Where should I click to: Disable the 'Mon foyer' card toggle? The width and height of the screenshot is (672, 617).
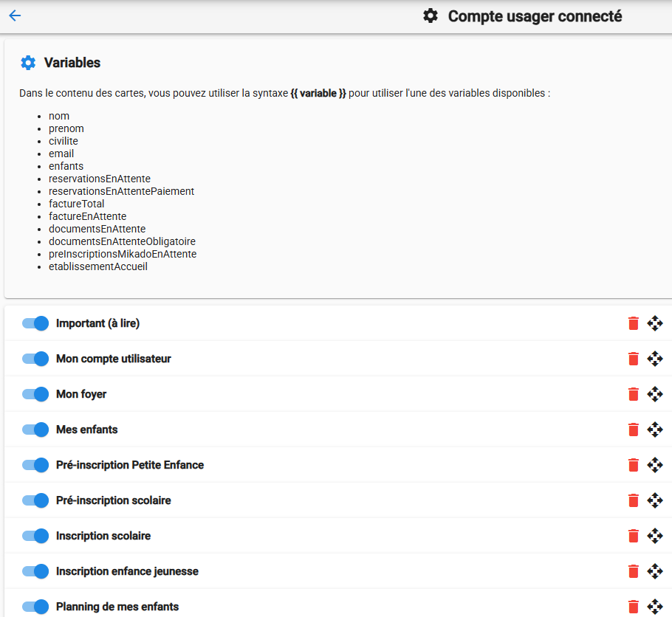[x=35, y=394]
